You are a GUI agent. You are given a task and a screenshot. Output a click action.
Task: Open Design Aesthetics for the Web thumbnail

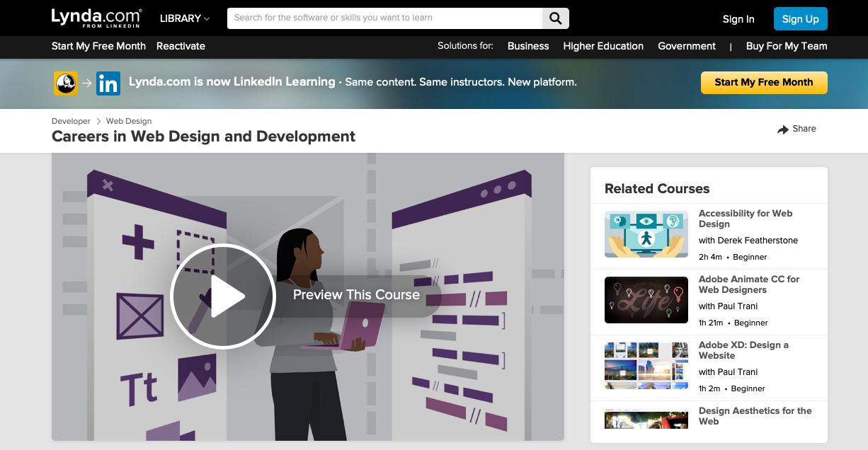tap(646, 419)
